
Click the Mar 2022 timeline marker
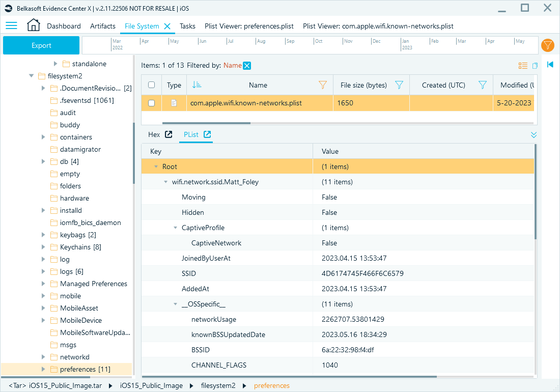(x=117, y=44)
